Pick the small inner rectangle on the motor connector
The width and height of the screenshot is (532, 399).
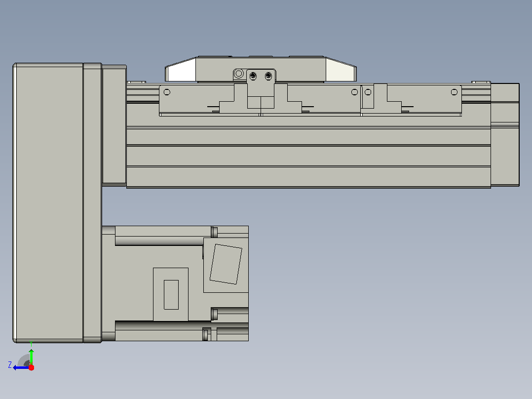171,295
